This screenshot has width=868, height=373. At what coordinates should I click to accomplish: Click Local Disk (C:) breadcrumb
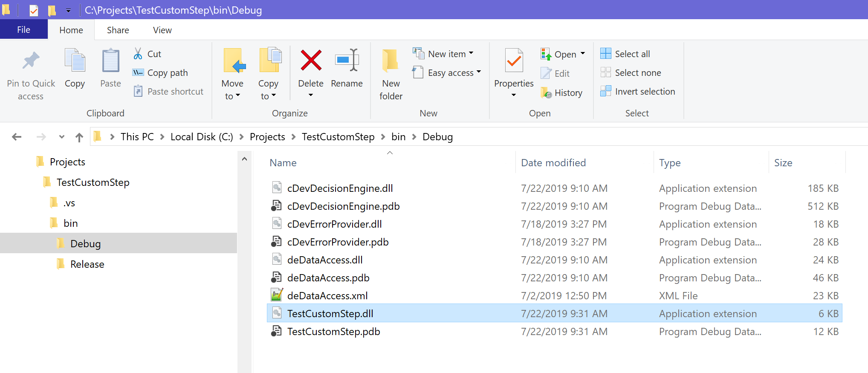[x=202, y=137]
